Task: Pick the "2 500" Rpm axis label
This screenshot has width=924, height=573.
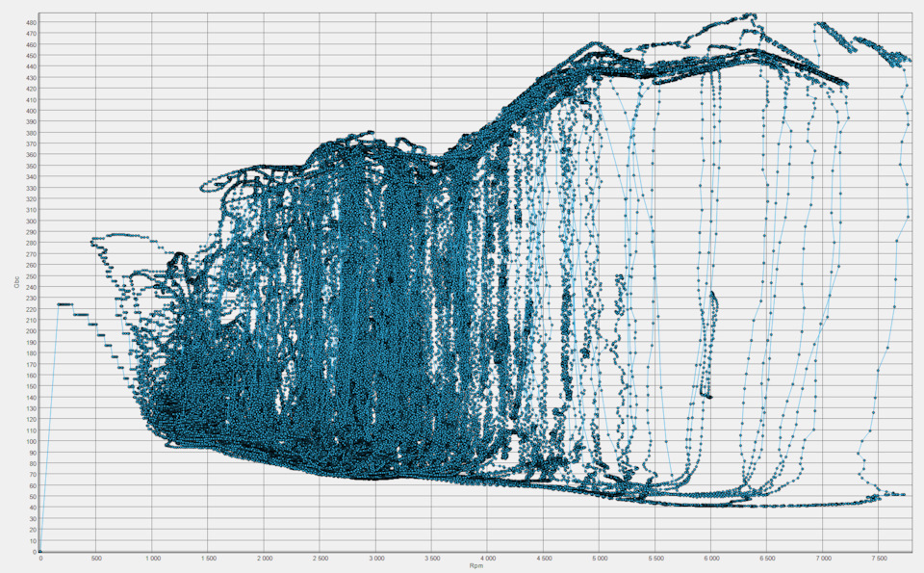Action: coord(320,558)
